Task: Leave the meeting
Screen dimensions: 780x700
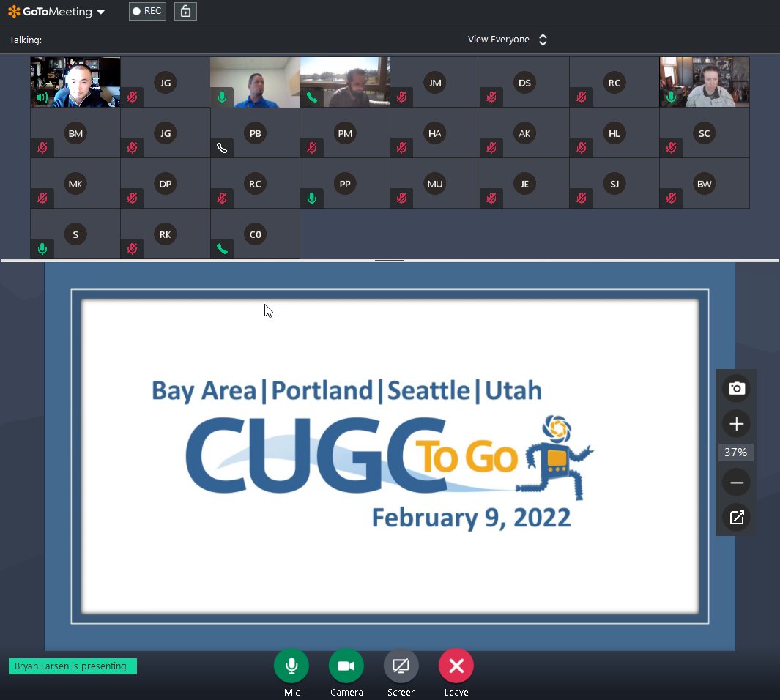Action: click(x=456, y=666)
